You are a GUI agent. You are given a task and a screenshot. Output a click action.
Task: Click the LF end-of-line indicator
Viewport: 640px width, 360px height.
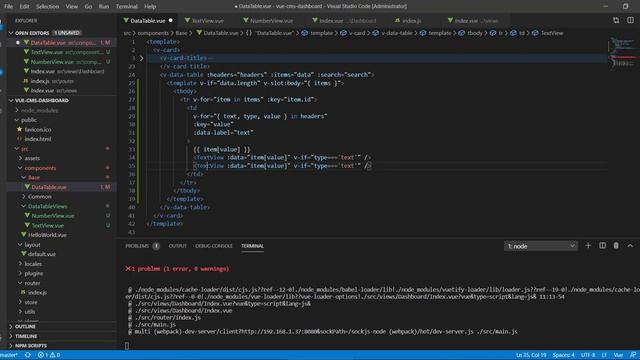tap(604, 355)
